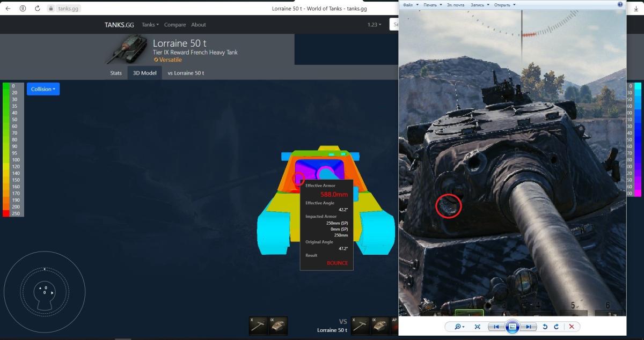Click the red 250 armor legend swatch
The height and width of the screenshot is (340, 644).
coord(6,213)
